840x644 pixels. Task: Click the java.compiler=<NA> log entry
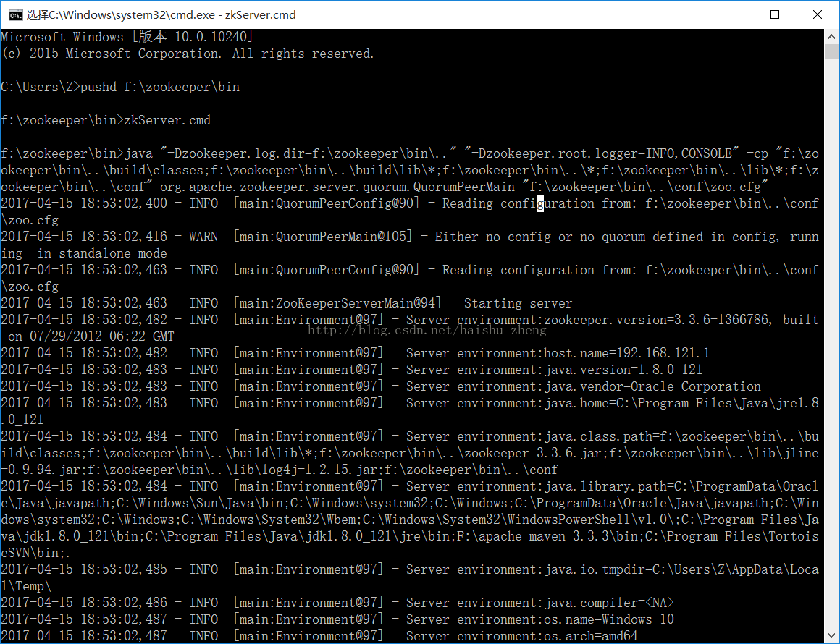tap(337, 603)
